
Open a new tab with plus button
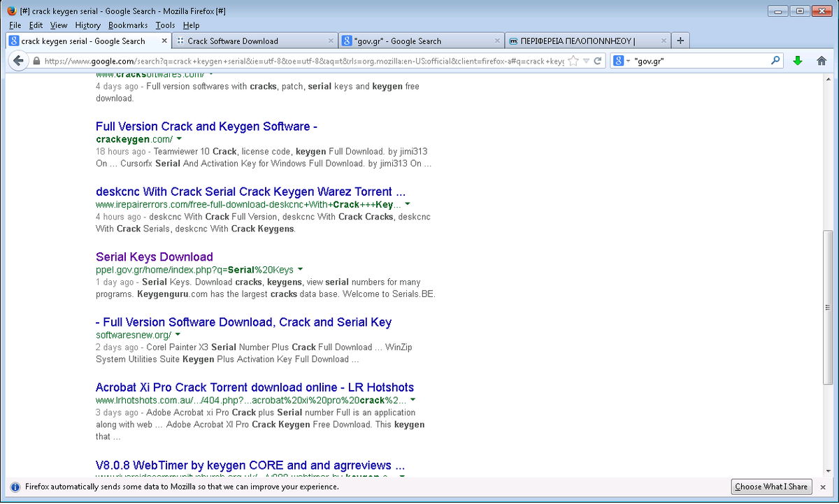point(680,41)
